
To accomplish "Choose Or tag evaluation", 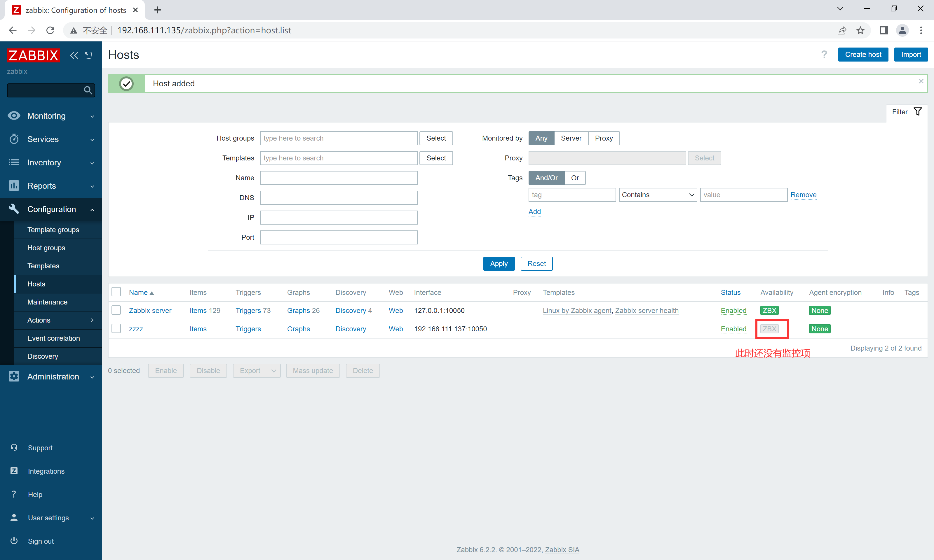I will (x=575, y=178).
